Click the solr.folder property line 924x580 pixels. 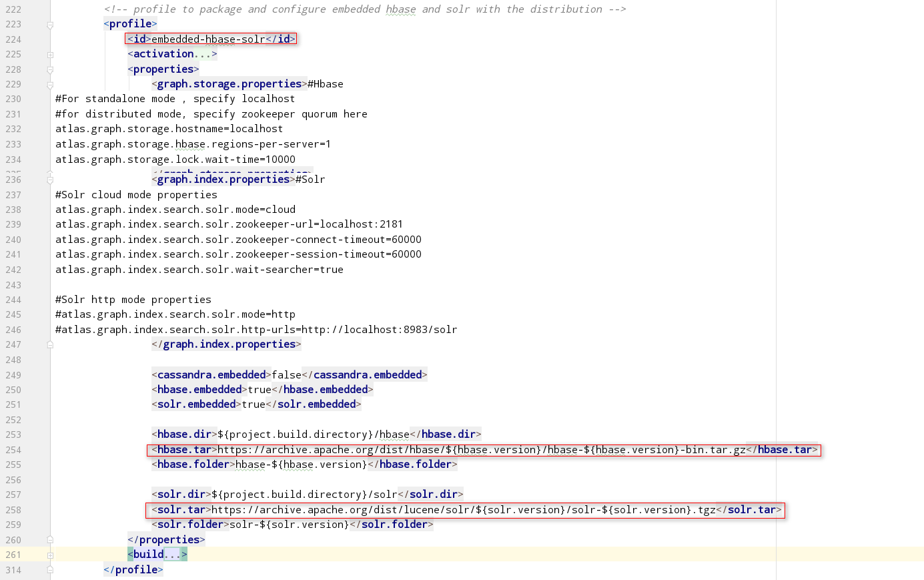(293, 525)
